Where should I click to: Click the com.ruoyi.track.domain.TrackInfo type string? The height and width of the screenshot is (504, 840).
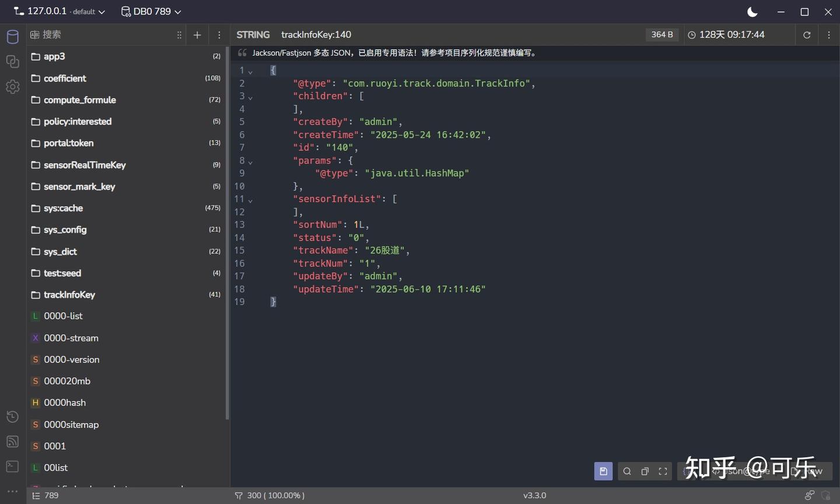436,83
